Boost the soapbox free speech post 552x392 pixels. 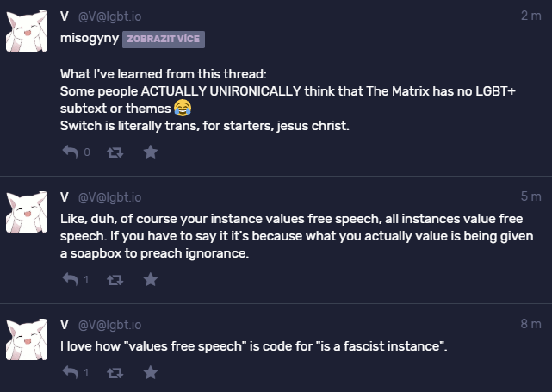tap(114, 279)
